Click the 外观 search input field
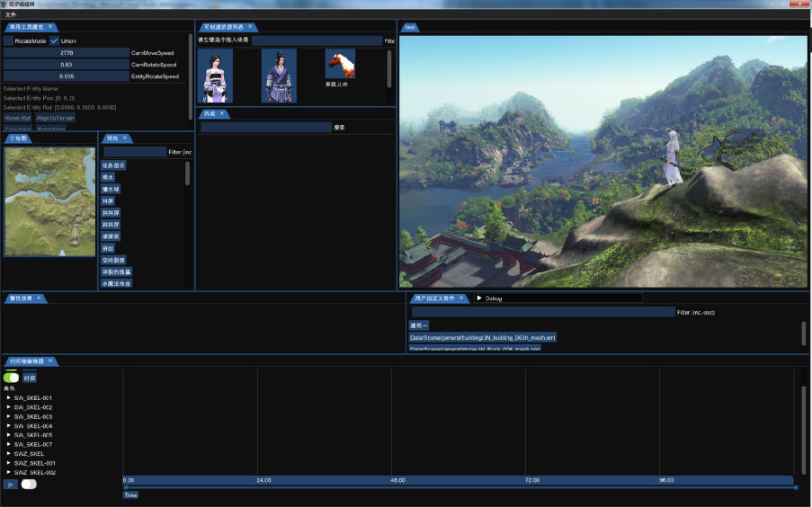 coord(266,127)
